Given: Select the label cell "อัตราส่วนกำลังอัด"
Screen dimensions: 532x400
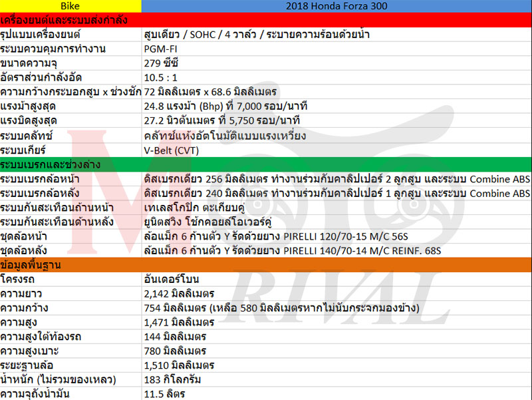Looking at the screenshot, I should tap(70, 77).
